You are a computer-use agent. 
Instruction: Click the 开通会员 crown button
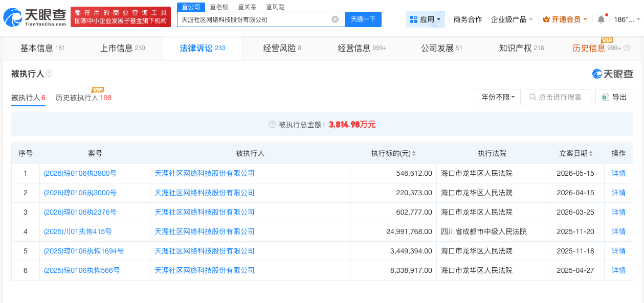pos(564,19)
